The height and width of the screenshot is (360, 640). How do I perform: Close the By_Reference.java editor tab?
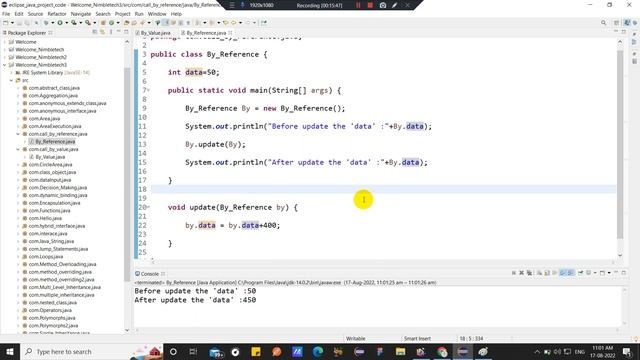[231, 33]
